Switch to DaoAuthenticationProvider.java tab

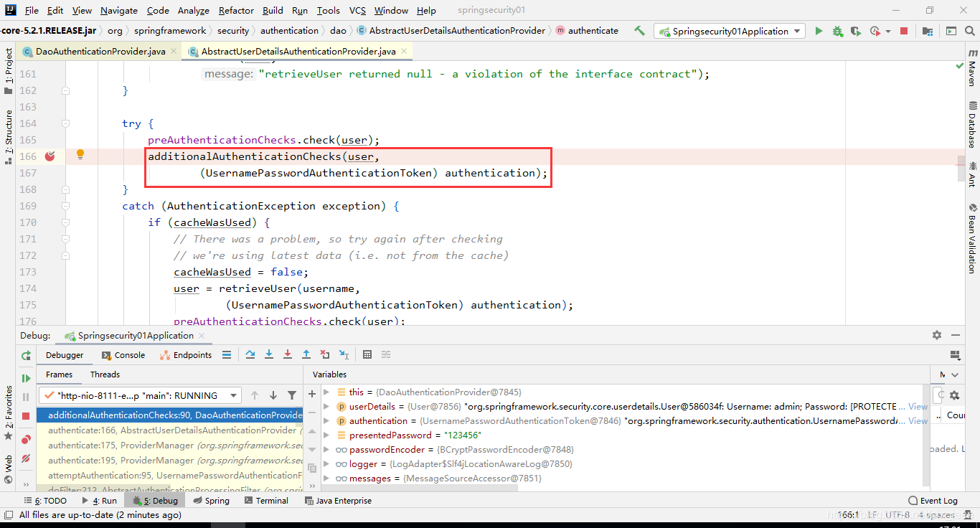coord(100,52)
